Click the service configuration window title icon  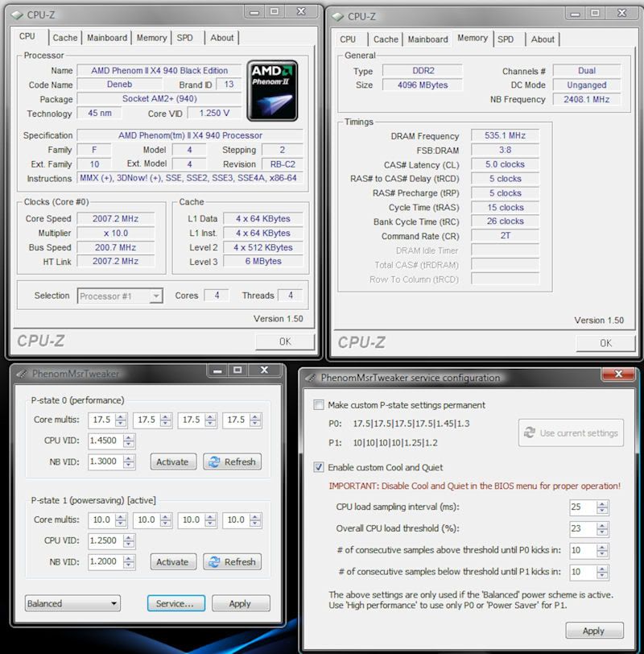pyautogui.click(x=310, y=378)
